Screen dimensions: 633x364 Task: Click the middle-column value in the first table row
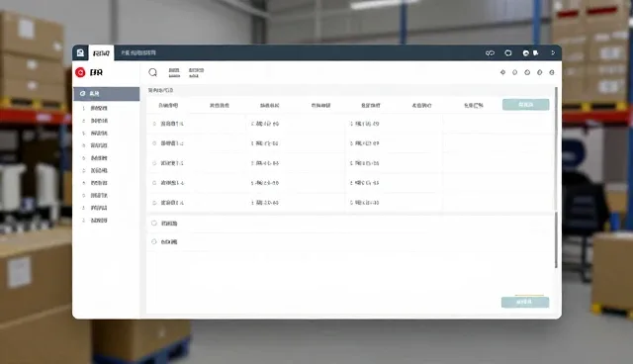265,124
